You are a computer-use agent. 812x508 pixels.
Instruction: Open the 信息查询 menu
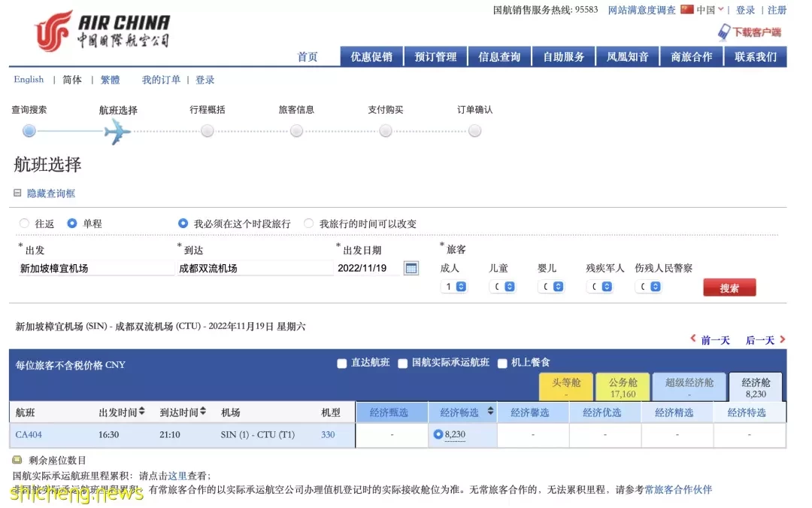click(x=499, y=56)
